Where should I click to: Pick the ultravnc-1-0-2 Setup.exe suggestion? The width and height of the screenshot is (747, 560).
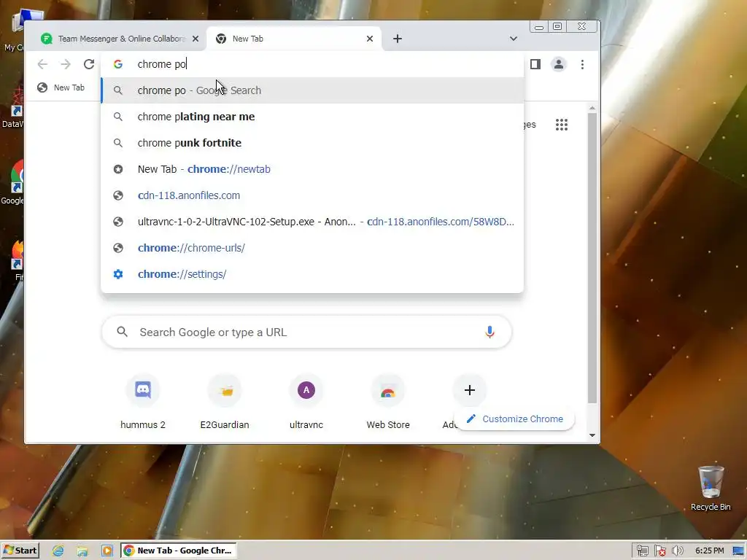pyautogui.click(x=312, y=222)
